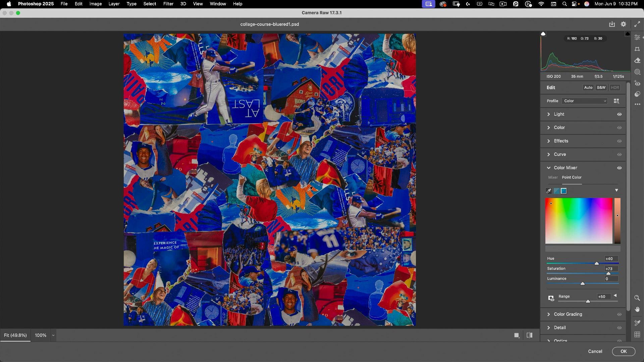Screen dimensions: 644x362
Task: Pick the point color eyedropper
Action: tap(549, 191)
